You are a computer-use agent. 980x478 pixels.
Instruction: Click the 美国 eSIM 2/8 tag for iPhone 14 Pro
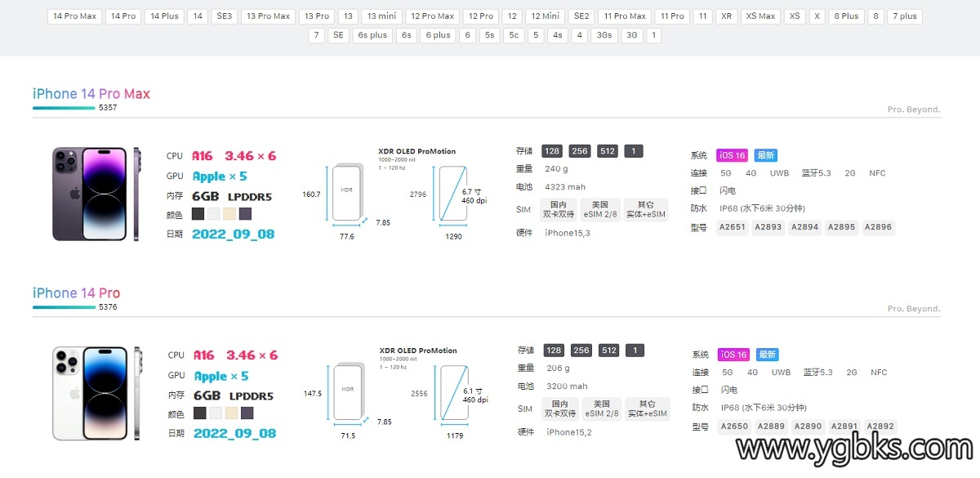pos(603,409)
